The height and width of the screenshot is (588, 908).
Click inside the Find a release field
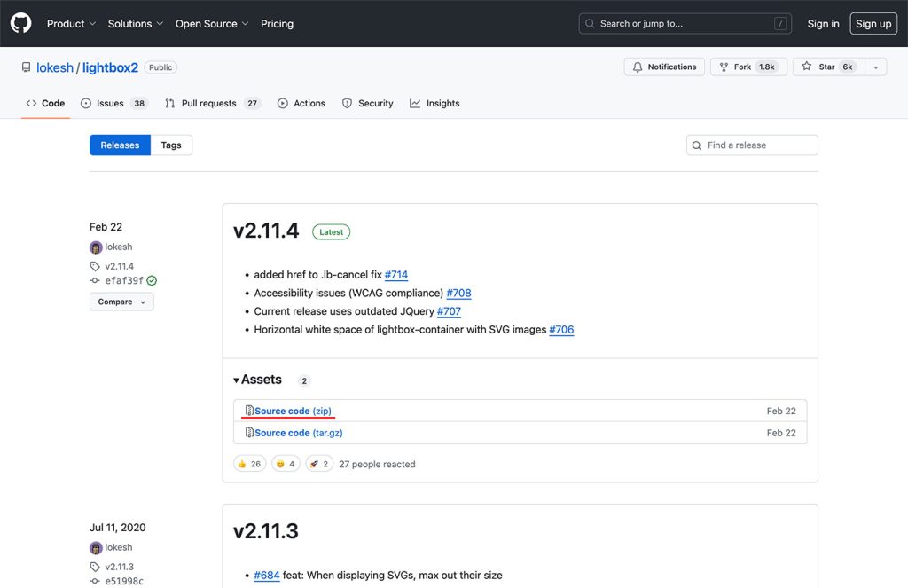(754, 145)
